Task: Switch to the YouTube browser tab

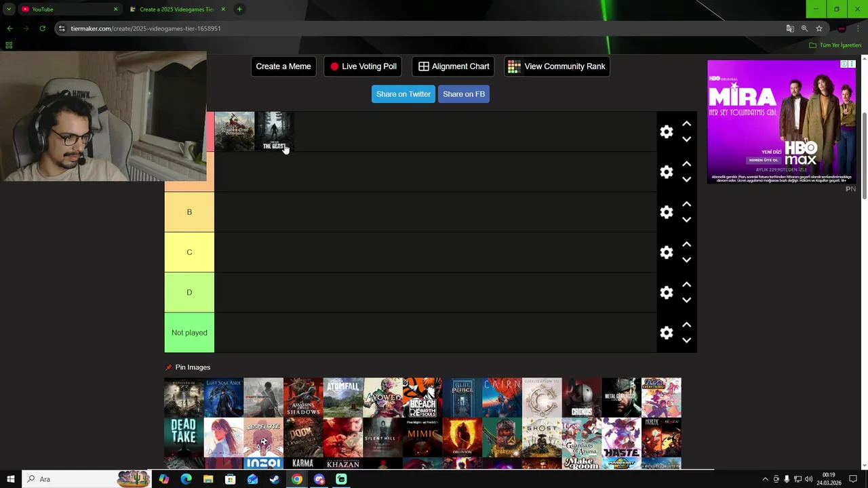Action: [x=68, y=9]
